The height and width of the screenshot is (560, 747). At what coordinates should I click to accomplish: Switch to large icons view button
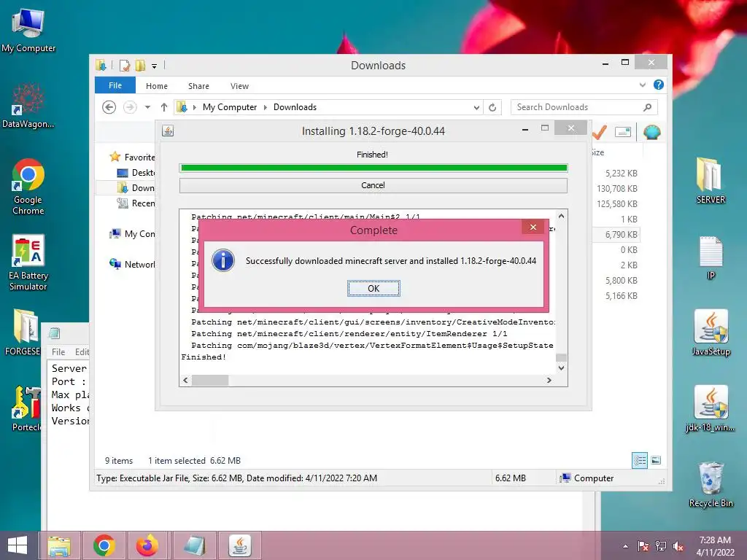tap(656, 460)
